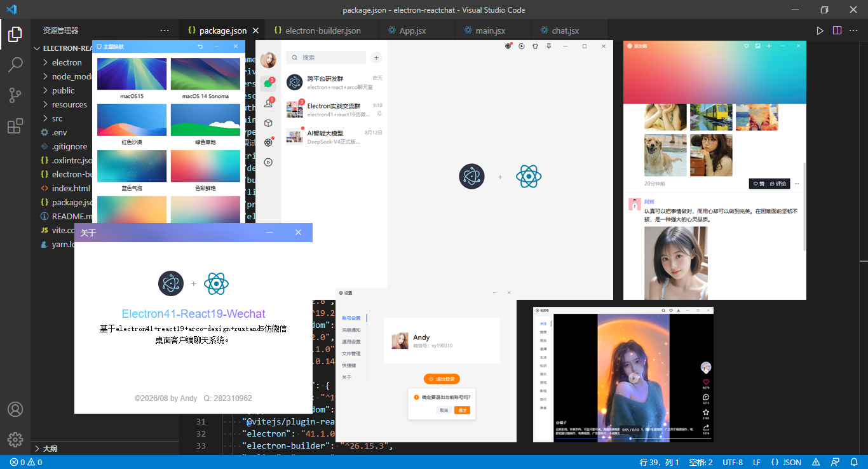868x469 pixels.
Task: Select the contacts icon with badge 1
Action: 268,104
